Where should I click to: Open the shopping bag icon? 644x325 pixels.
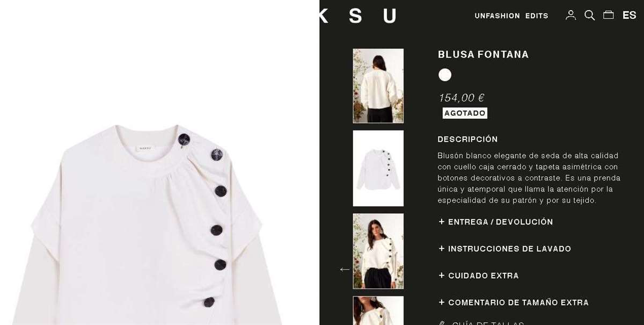608,15
